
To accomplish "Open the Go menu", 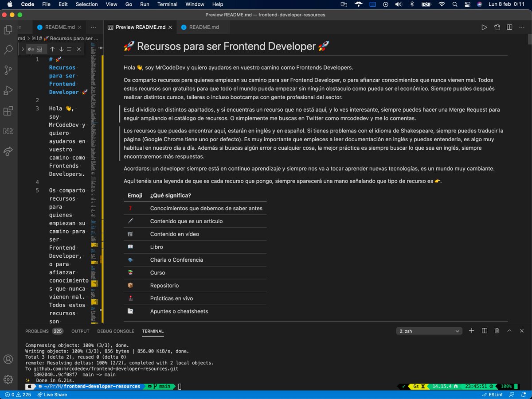I will coord(129,4).
